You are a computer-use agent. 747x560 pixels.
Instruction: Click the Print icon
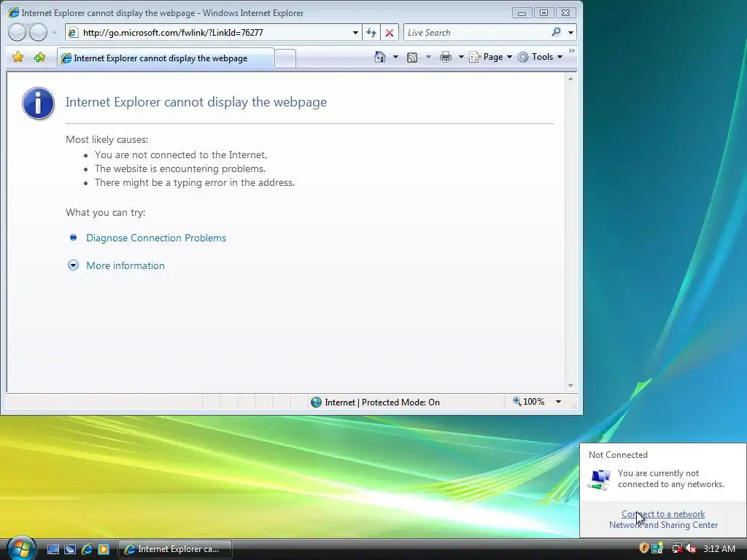[x=446, y=57]
